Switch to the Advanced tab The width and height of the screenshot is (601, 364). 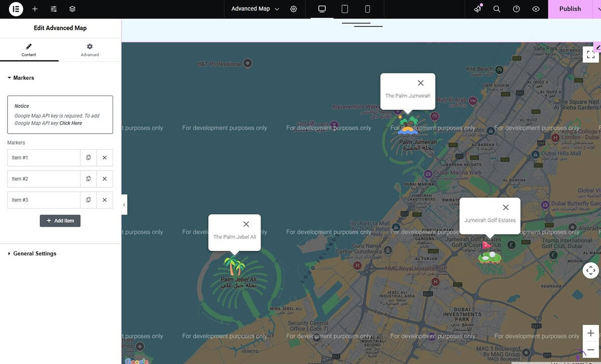pyautogui.click(x=90, y=50)
